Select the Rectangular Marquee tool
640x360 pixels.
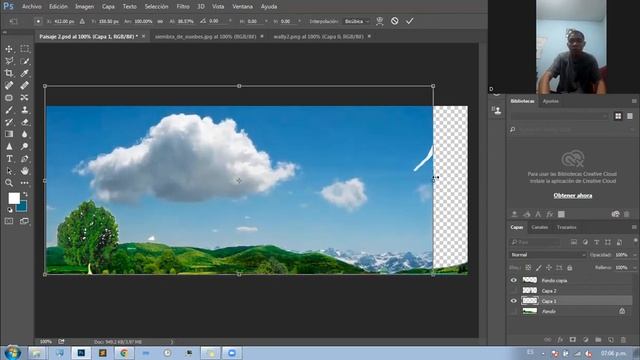point(24,49)
